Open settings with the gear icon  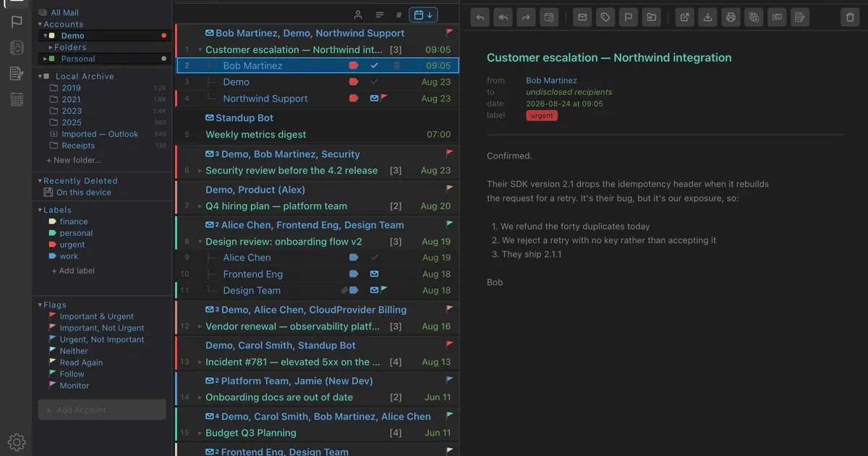tap(17, 442)
